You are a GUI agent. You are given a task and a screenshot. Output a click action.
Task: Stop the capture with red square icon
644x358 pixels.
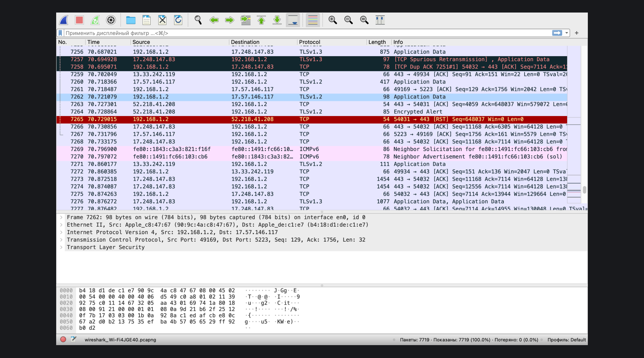(x=79, y=20)
